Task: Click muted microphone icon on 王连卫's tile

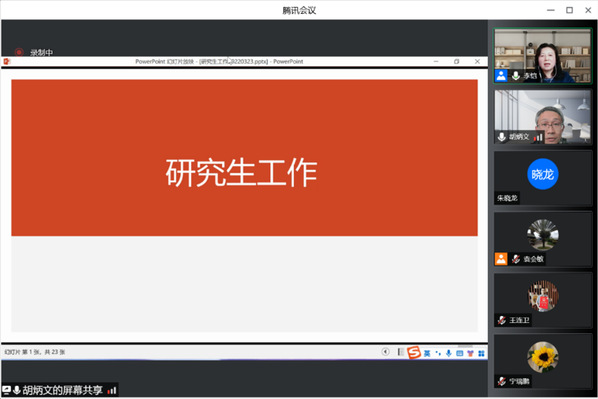Action: coord(502,320)
